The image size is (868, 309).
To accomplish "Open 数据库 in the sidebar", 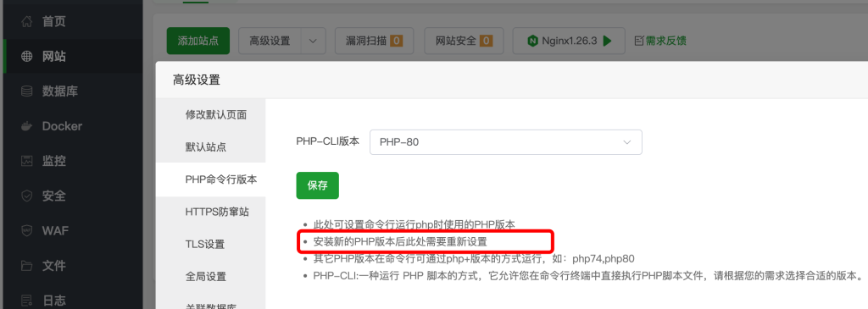I will (x=73, y=91).
